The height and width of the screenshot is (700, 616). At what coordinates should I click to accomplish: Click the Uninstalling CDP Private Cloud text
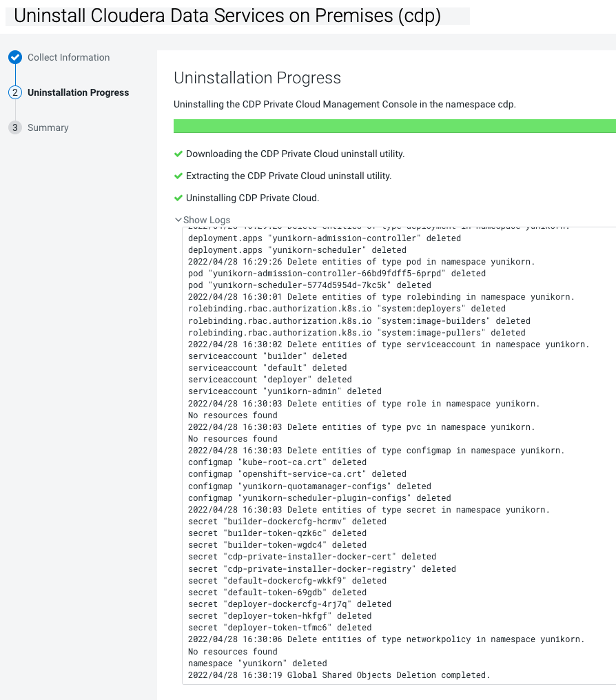click(252, 198)
